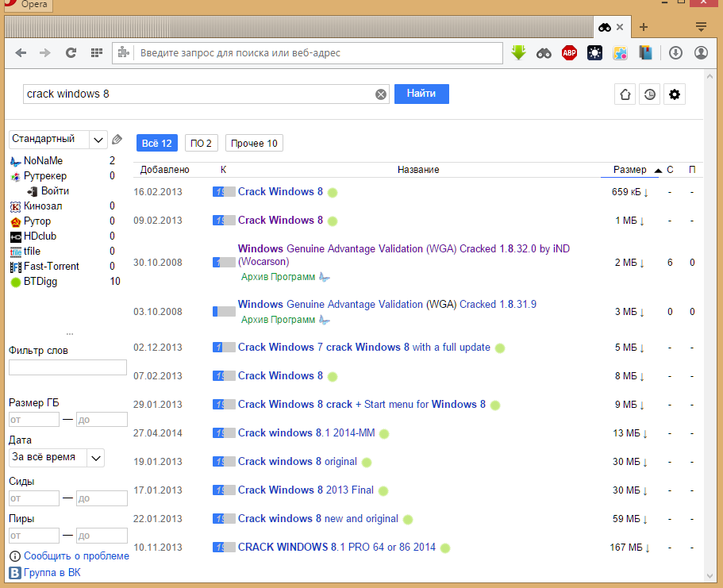The height and width of the screenshot is (588, 723).
Task: Log in via the Войти link
Action: pyautogui.click(x=55, y=191)
